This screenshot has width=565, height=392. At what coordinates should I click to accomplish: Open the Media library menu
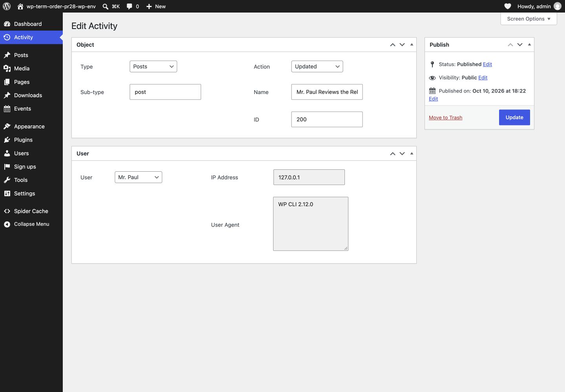click(31, 68)
